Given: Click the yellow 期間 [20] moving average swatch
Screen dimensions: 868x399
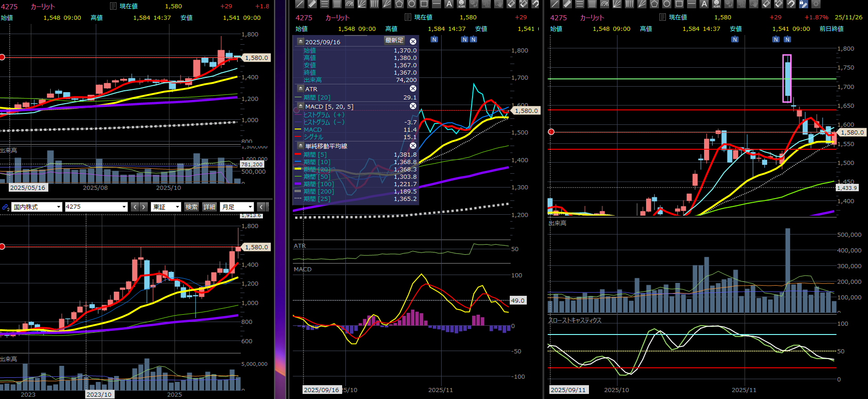Looking at the screenshot, I should [x=298, y=169].
